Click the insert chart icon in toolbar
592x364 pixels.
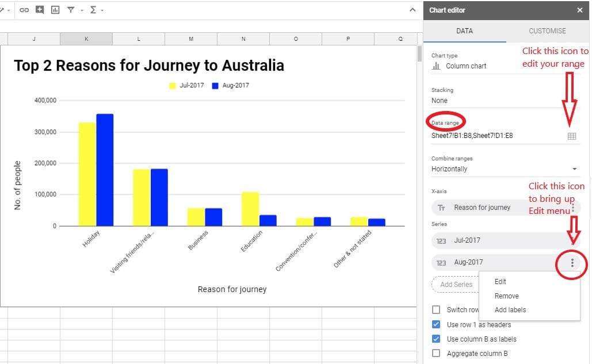click(55, 10)
